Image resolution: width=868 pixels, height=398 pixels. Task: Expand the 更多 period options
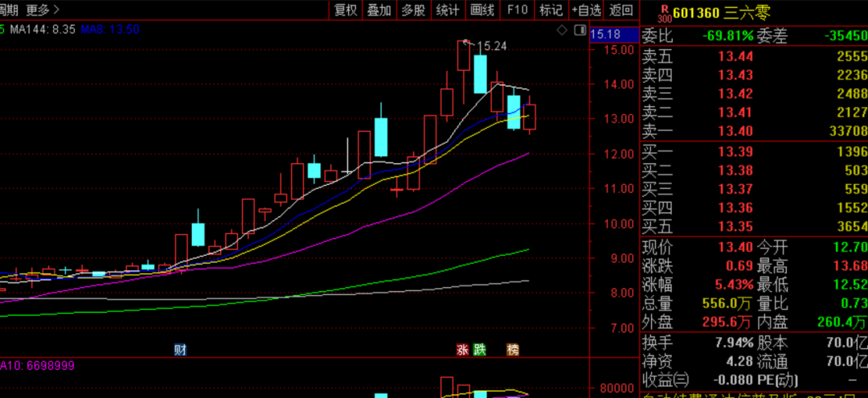click(x=43, y=10)
